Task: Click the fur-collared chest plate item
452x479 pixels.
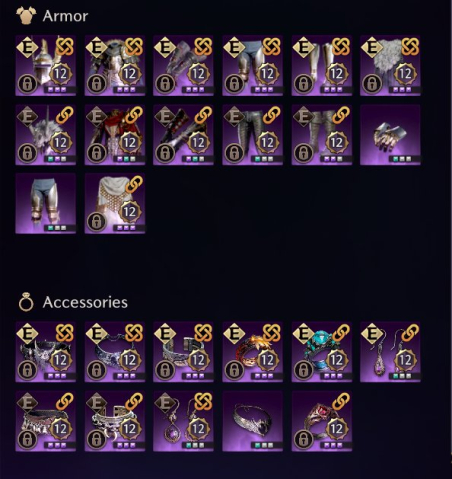Action: pyautogui.click(x=115, y=65)
